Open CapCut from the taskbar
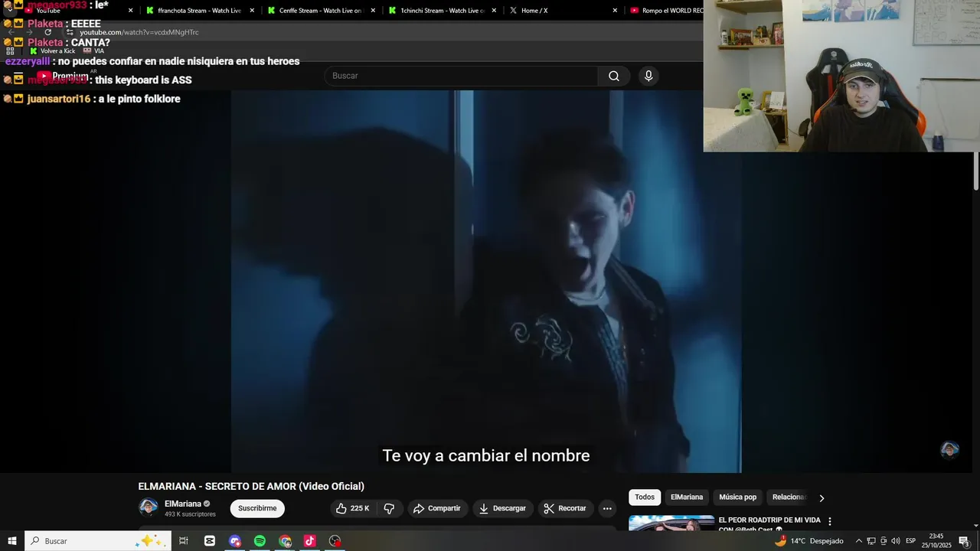The image size is (980, 551). (x=210, y=541)
